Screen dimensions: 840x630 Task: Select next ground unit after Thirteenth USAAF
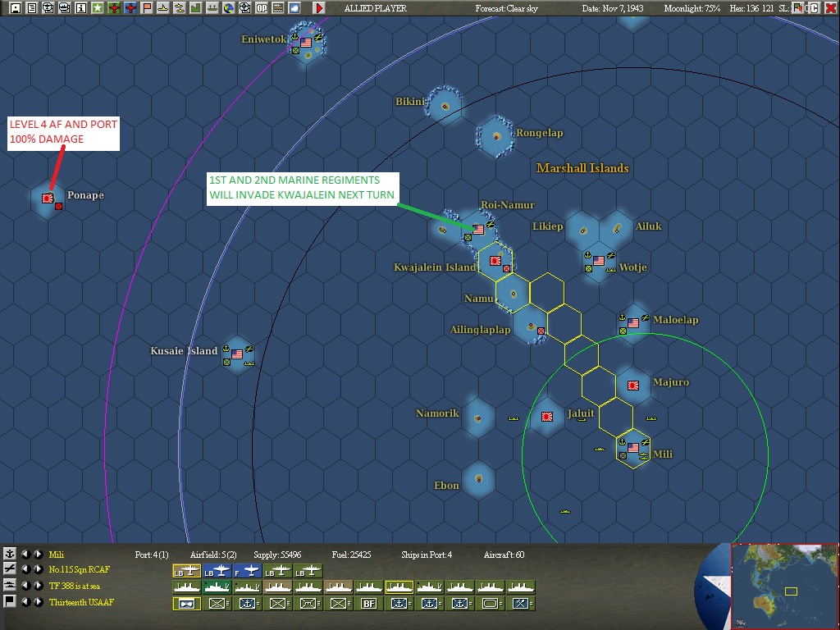coord(38,601)
